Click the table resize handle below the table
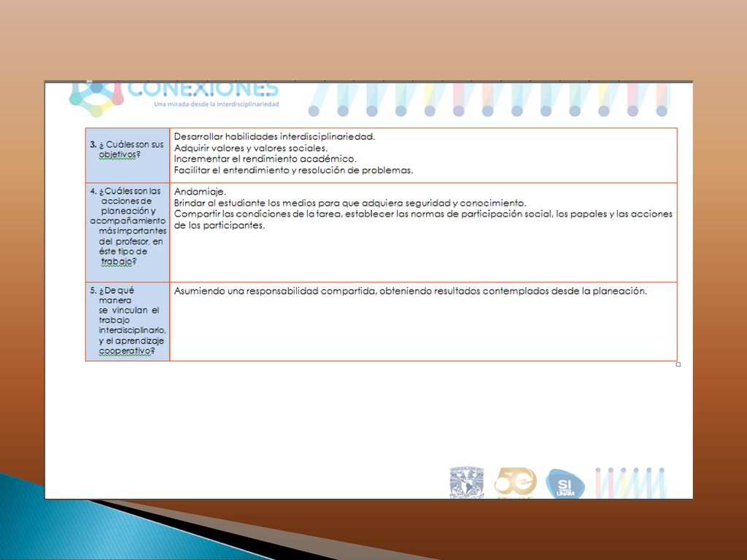747x560 pixels. click(x=678, y=365)
